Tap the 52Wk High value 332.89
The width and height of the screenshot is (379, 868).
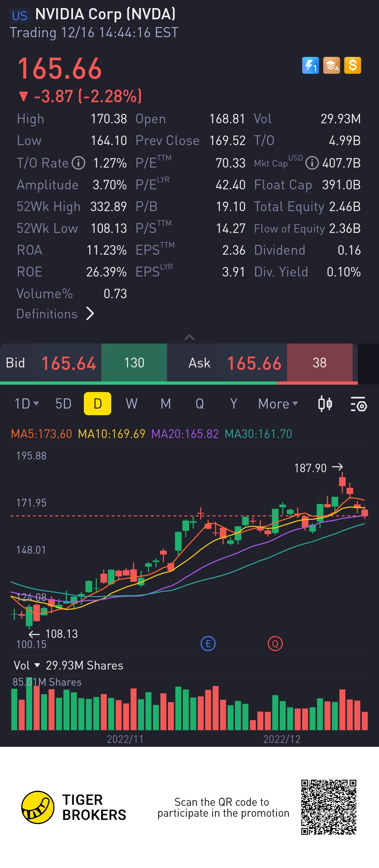(108, 207)
